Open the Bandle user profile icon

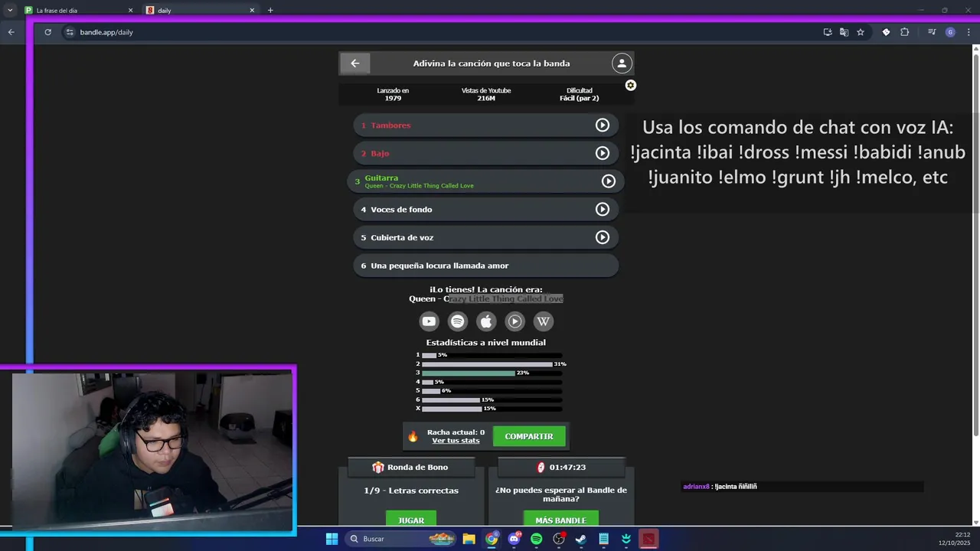pyautogui.click(x=622, y=64)
